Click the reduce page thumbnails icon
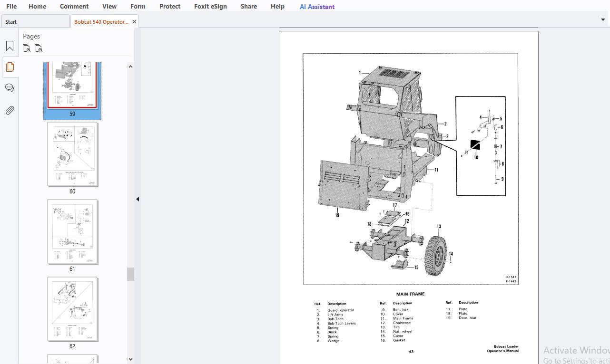Image resolution: width=610 pixels, height=364 pixels. [39, 48]
